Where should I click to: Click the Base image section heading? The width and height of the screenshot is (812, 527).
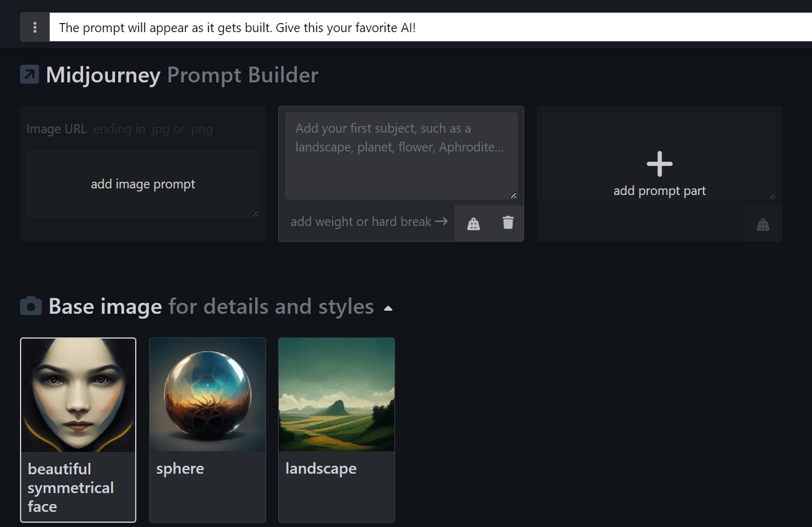211,307
